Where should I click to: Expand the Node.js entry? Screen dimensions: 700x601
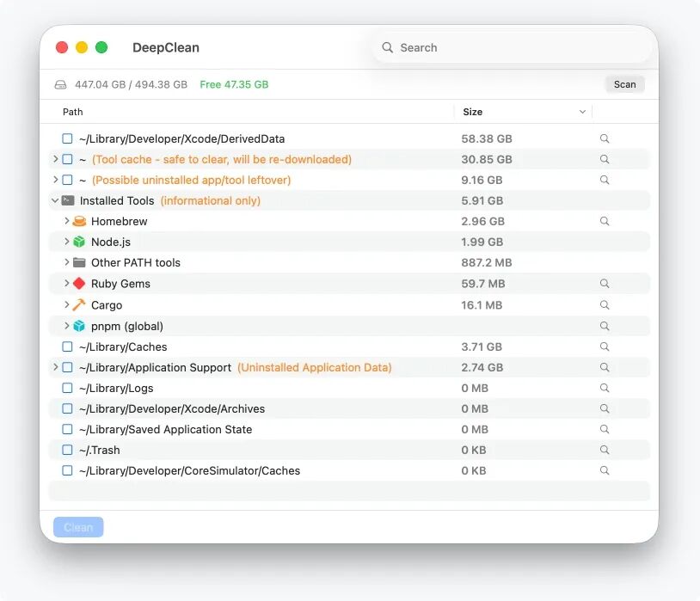[x=67, y=241]
